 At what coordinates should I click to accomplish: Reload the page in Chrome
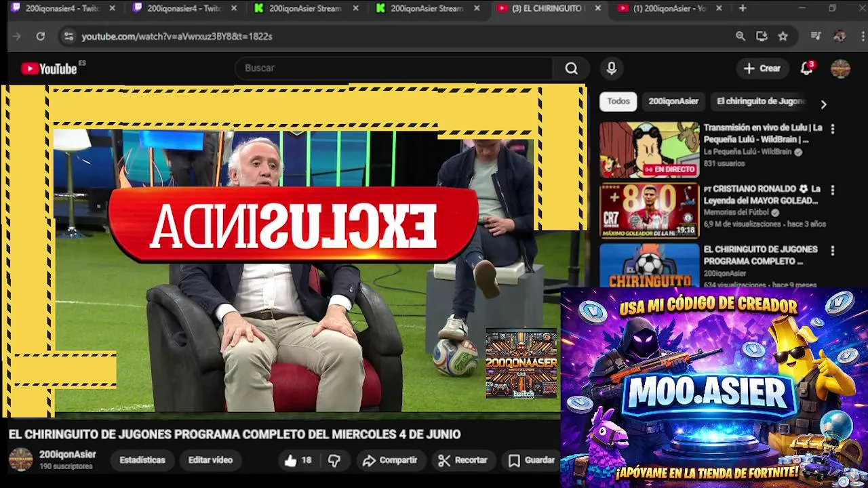41,37
